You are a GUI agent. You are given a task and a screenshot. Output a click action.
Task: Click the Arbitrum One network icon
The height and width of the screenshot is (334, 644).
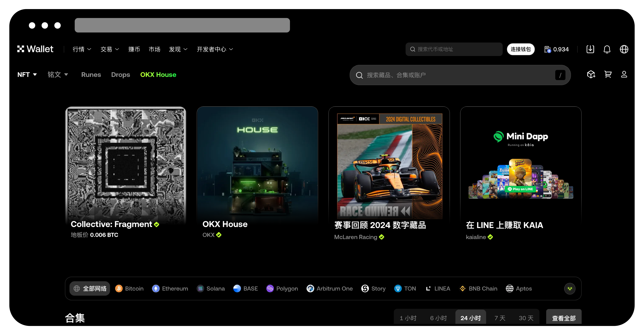[310, 289]
